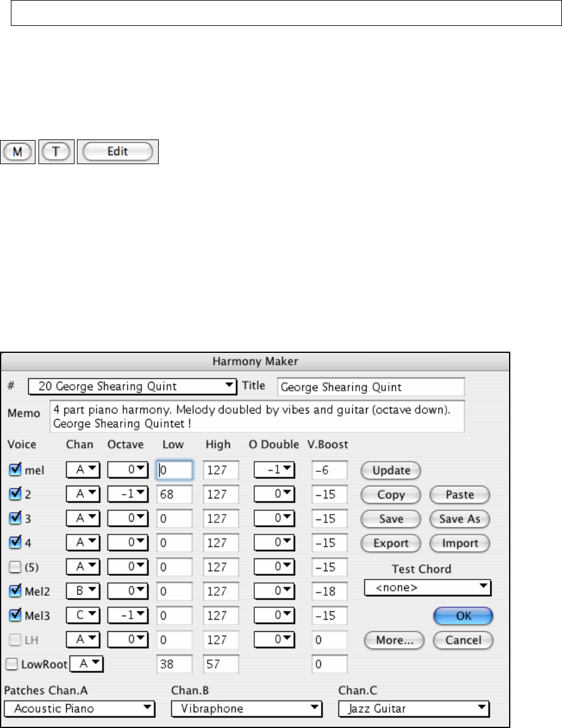The image size is (562, 728).
Task: Expand the Chan.B Vibraphone patch dropdown
Action: (246, 708)
